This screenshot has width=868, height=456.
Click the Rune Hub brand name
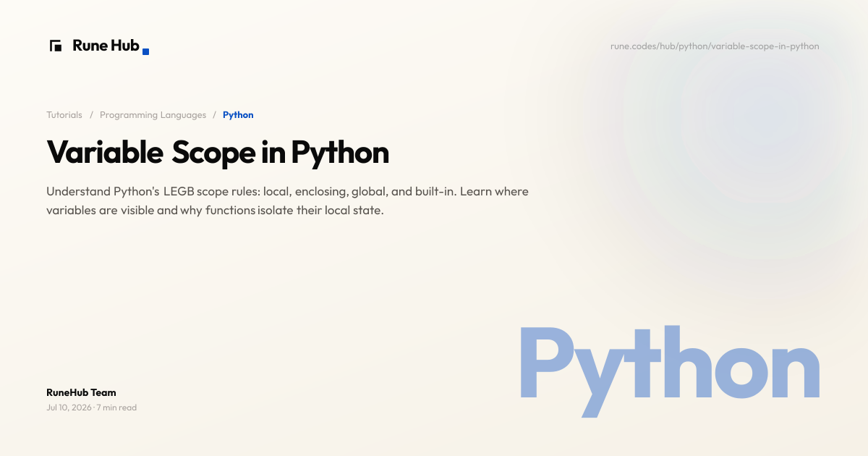[x=106, y=46]
